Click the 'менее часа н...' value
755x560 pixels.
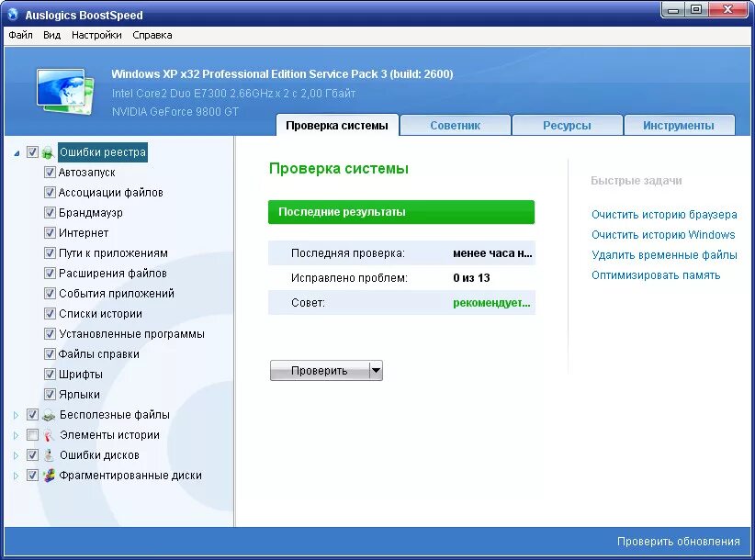pyautogui.click(x=492, y=253)
